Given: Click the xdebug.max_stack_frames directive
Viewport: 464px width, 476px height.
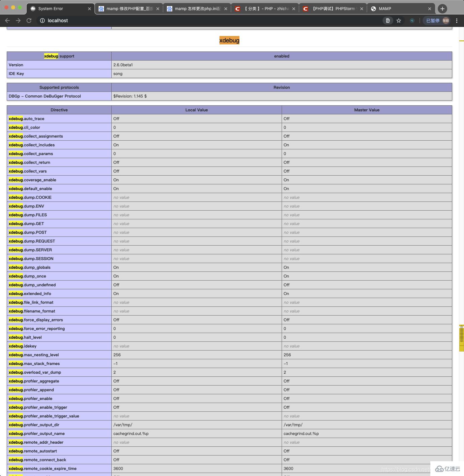Looking at the screenshot, I should click(34, 364).
